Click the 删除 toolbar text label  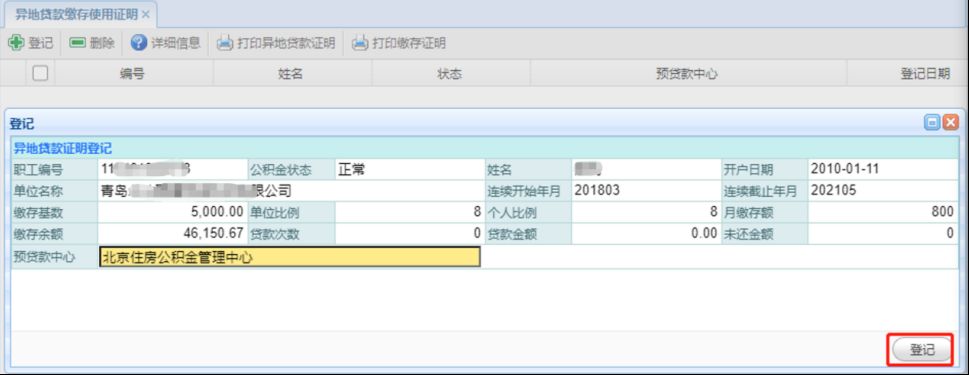click(x=102, y=43)
